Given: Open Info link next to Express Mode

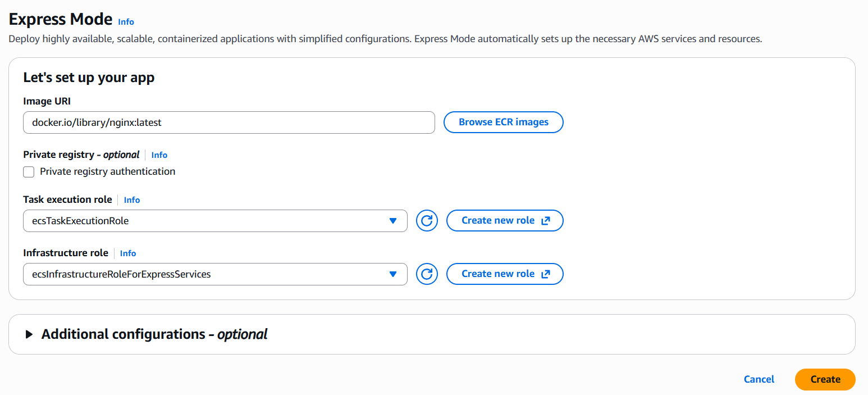Looking at the screenshot, I should point(126,22).
